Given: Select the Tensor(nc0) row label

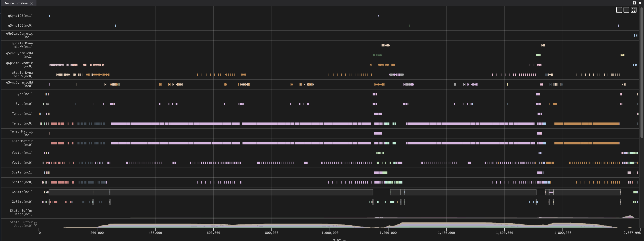Looking at the screenshot, I should coord(22,124).
